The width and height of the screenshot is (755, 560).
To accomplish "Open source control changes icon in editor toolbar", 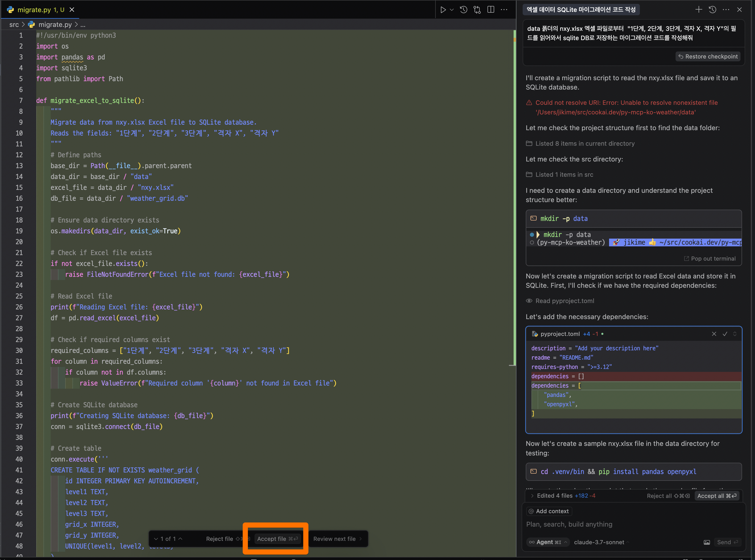I will [x=477, y=10].
